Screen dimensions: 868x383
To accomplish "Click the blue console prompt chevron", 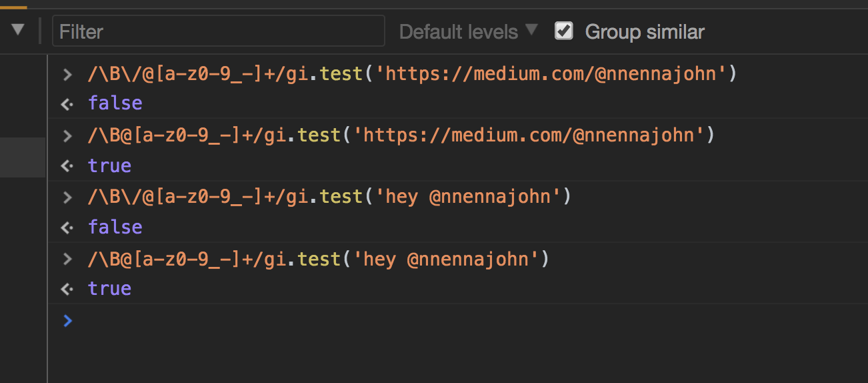I will [x=67, y=320].
